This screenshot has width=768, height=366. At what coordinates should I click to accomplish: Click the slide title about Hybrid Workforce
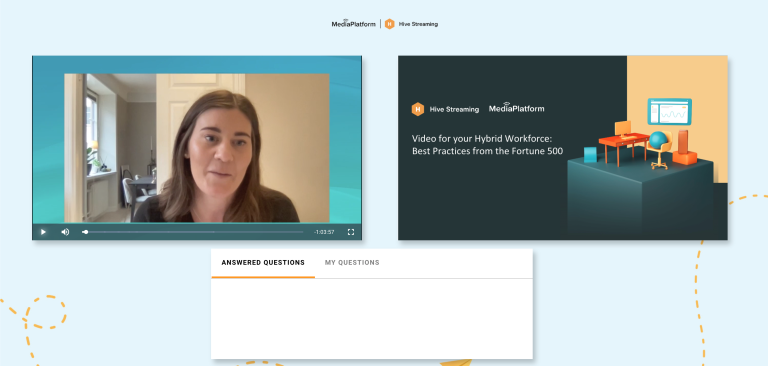tap(488, 145)
